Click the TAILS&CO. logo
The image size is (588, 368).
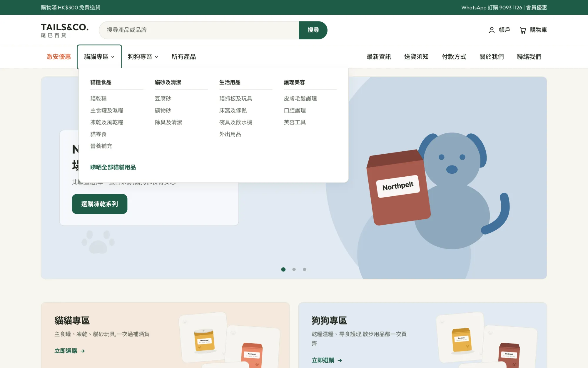[65, 30]
